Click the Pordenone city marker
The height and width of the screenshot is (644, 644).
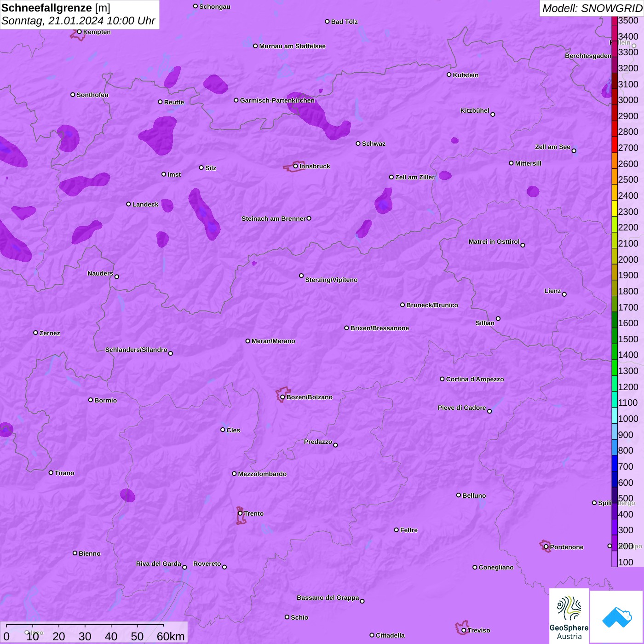[546, 547]
